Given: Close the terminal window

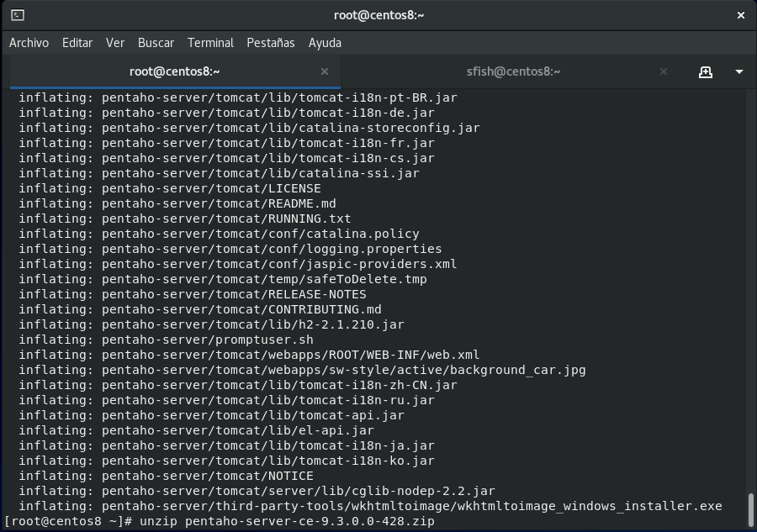Looking at the screenshot, I should coord(740,15).
